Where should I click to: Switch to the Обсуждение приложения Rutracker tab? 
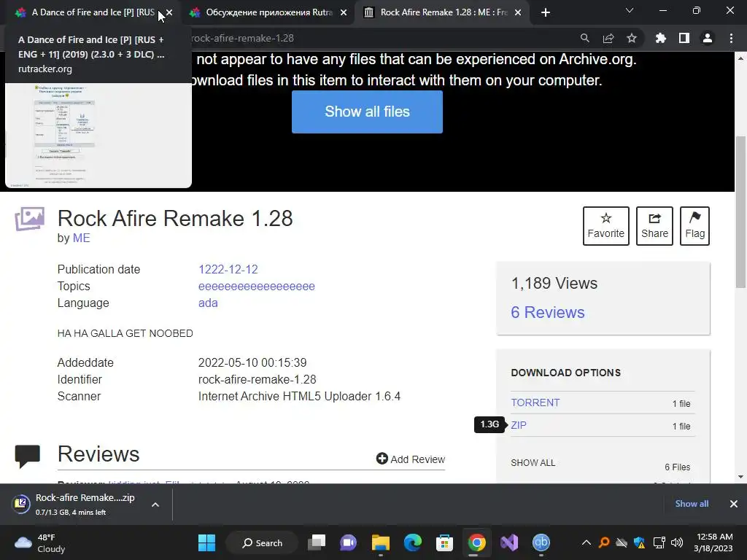[268, 12]
